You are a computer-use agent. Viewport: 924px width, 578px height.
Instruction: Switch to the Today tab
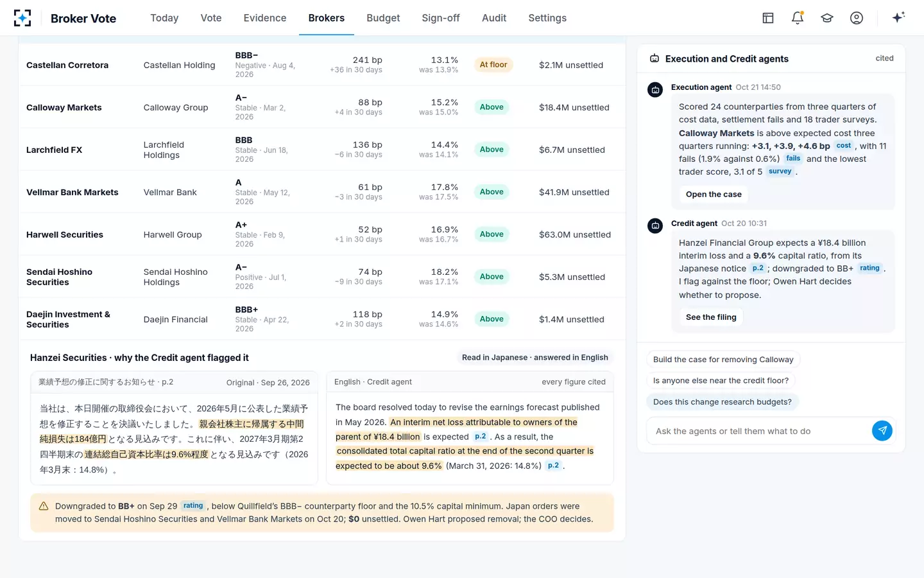pos(164,18)
